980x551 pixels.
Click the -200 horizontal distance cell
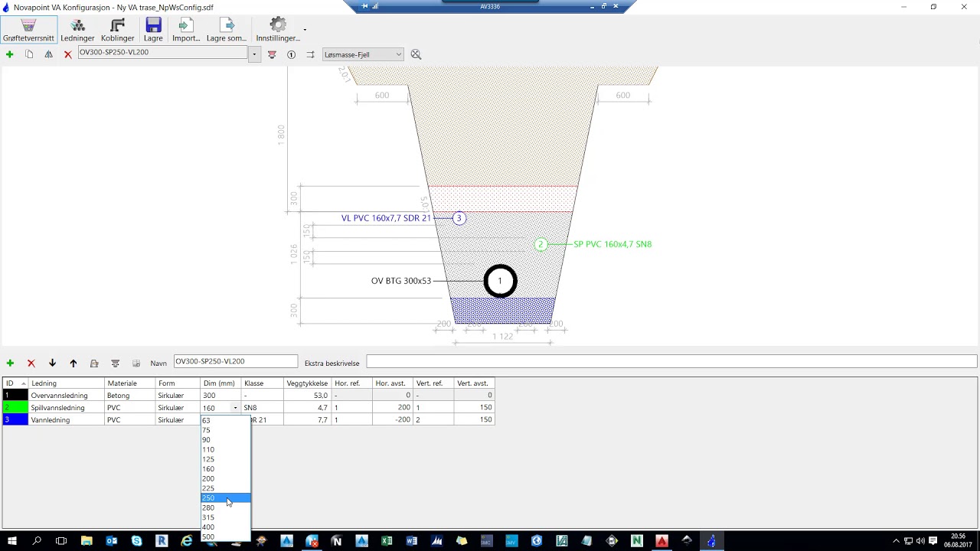(x=393, y=420)
